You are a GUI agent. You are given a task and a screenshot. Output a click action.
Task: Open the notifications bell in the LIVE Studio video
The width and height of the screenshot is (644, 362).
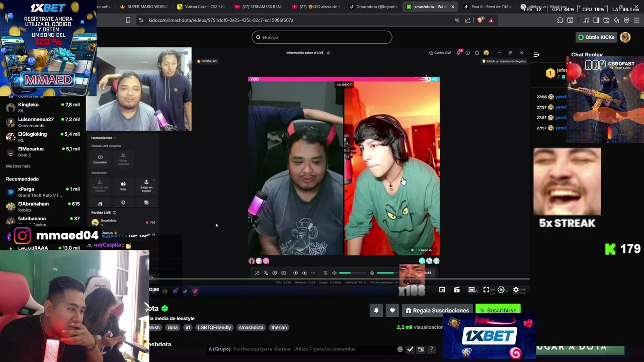(x=458, y=53)
